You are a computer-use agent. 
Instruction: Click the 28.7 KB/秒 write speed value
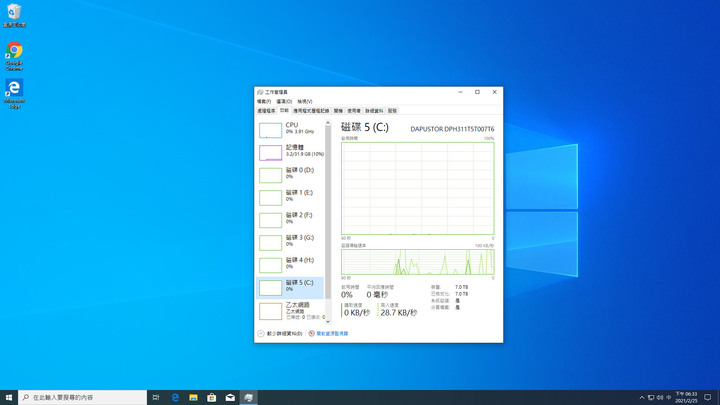pyautogui.click(x=399, y=313)
